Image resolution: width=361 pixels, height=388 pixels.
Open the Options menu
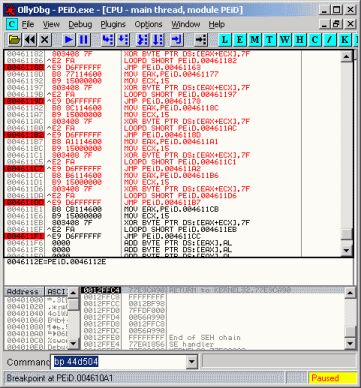coord(148,24)
